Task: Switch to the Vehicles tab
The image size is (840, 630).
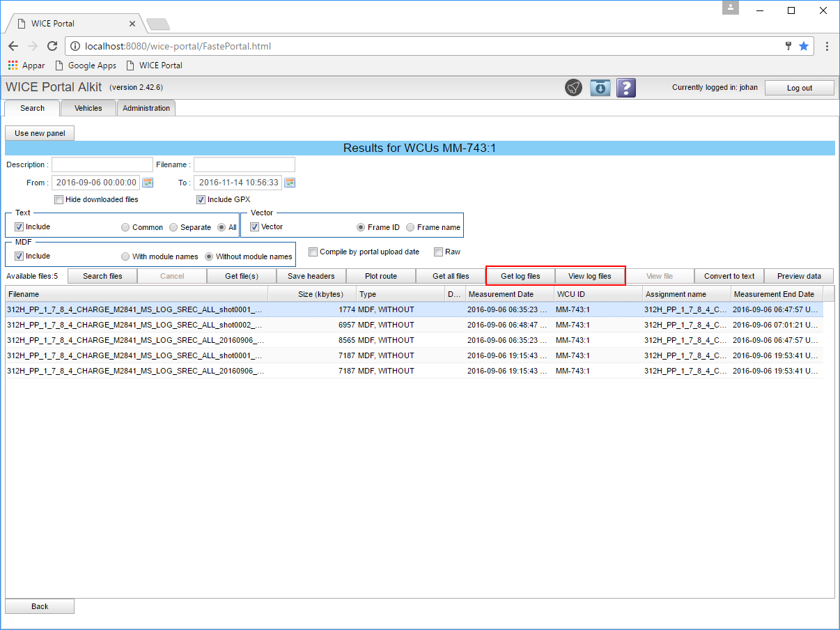Action: point(88,108)
